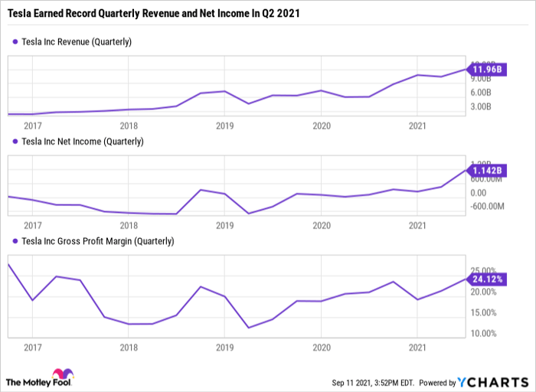Click the purple legend dot beside Tesla Inc Revenue
The image size is (536, 392).
15,41
